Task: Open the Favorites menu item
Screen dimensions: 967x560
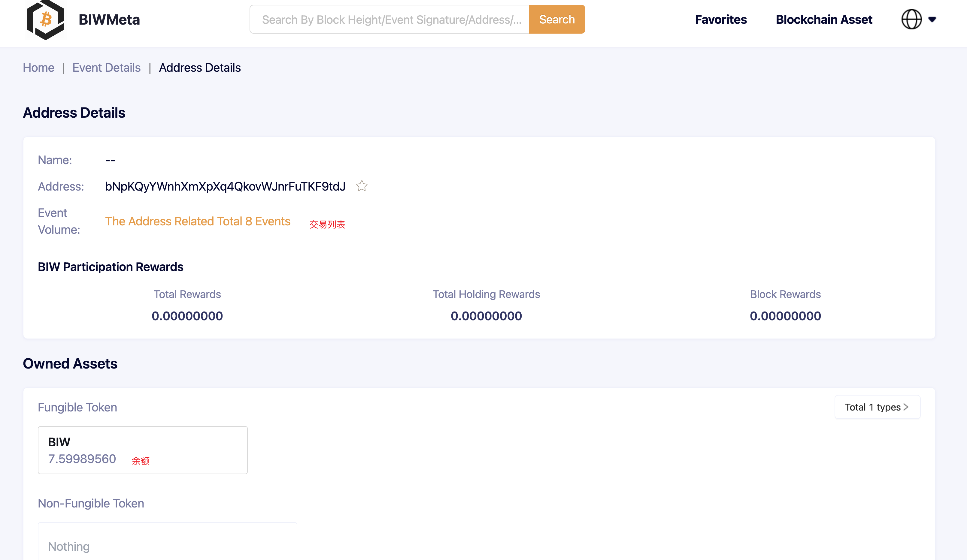Action: coord(721,20)
